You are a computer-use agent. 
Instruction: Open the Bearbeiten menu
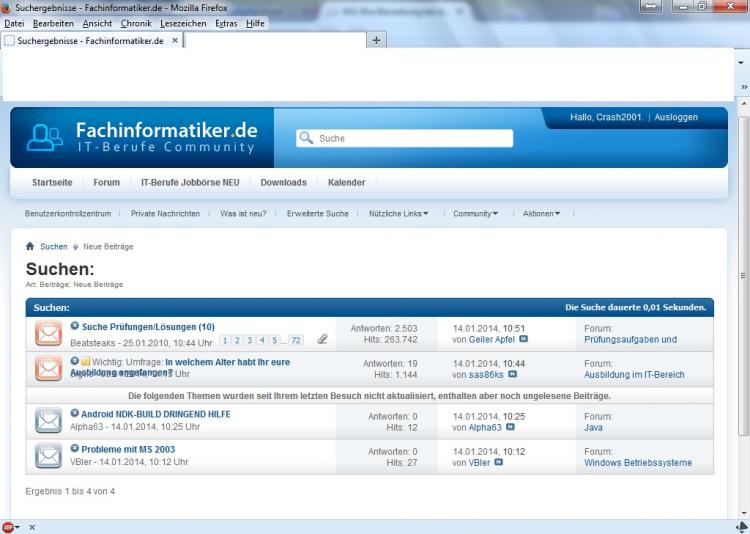tap(53, 23)
